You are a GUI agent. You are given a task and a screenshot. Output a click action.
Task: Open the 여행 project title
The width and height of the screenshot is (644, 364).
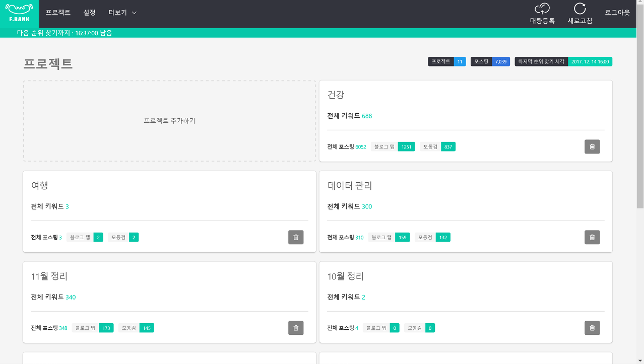(x=39, y=185)
